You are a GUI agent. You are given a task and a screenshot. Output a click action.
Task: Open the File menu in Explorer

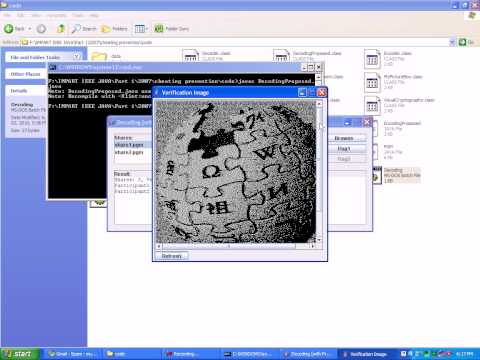7,15
